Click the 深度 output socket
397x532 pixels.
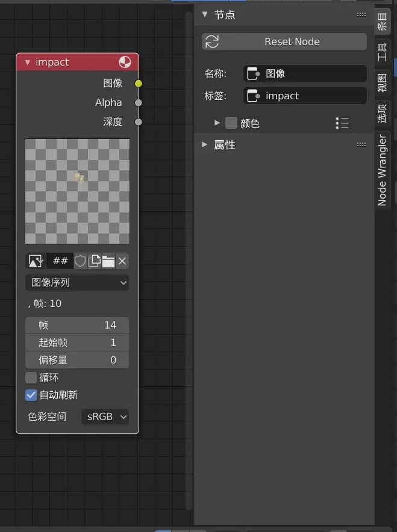pos(138,122)
